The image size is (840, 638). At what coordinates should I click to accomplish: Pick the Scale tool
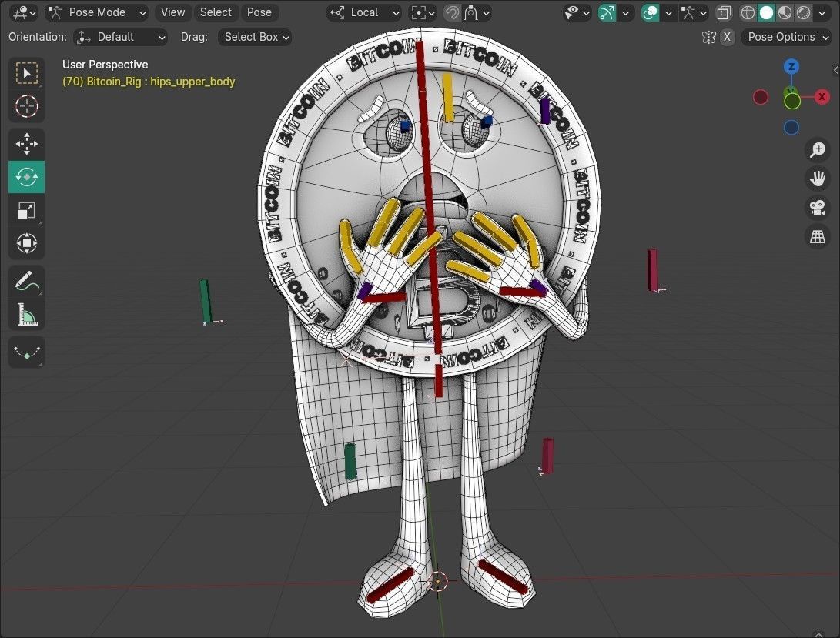coord(26,210)
